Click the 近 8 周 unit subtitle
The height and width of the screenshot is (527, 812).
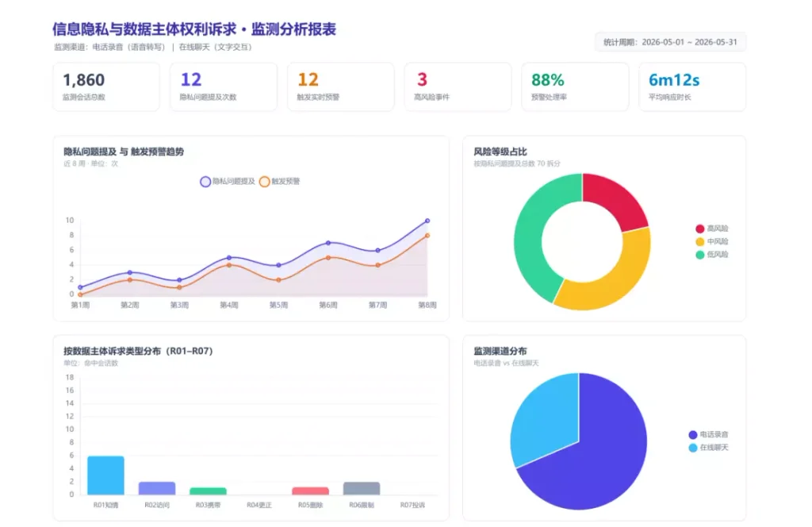coord(90,163)
